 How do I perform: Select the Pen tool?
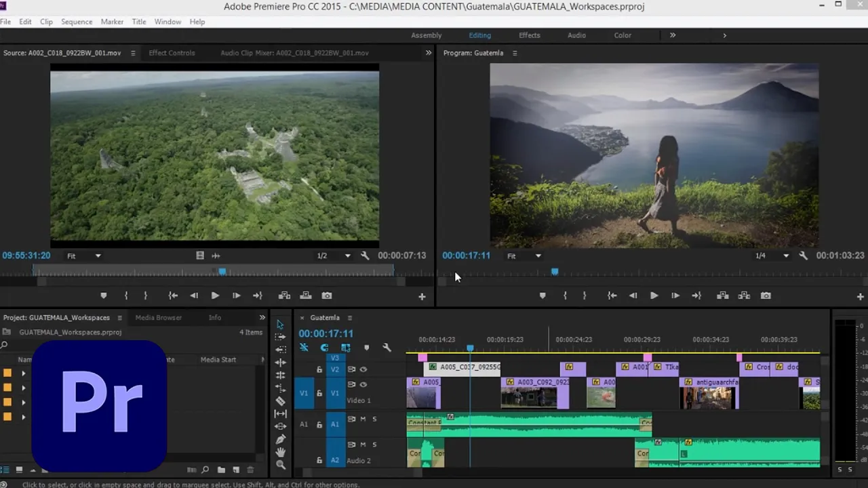pos(281,439)
